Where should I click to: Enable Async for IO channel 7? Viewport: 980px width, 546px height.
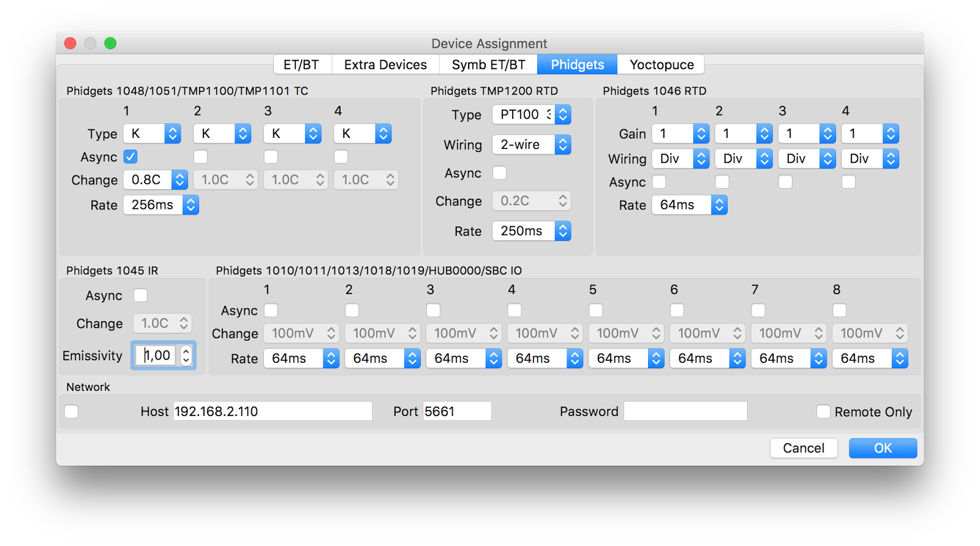tap(758, 310)
